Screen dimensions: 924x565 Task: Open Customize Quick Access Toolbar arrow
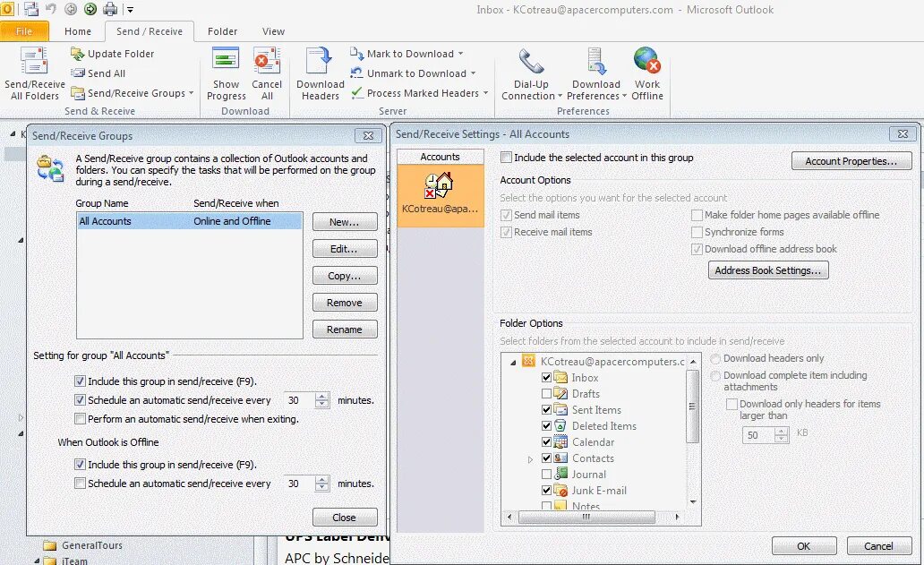tap(130, 10)
